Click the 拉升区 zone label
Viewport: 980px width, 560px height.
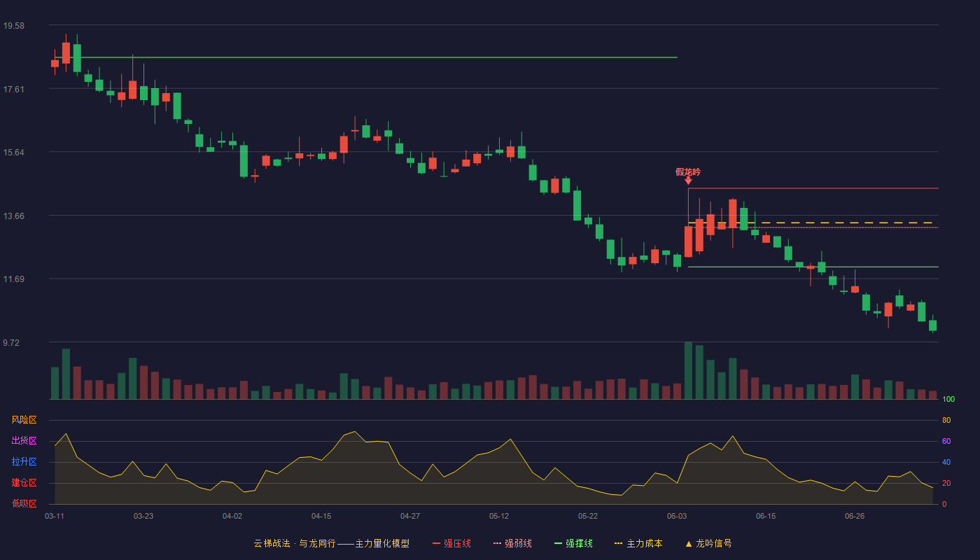tap(24, 462)
